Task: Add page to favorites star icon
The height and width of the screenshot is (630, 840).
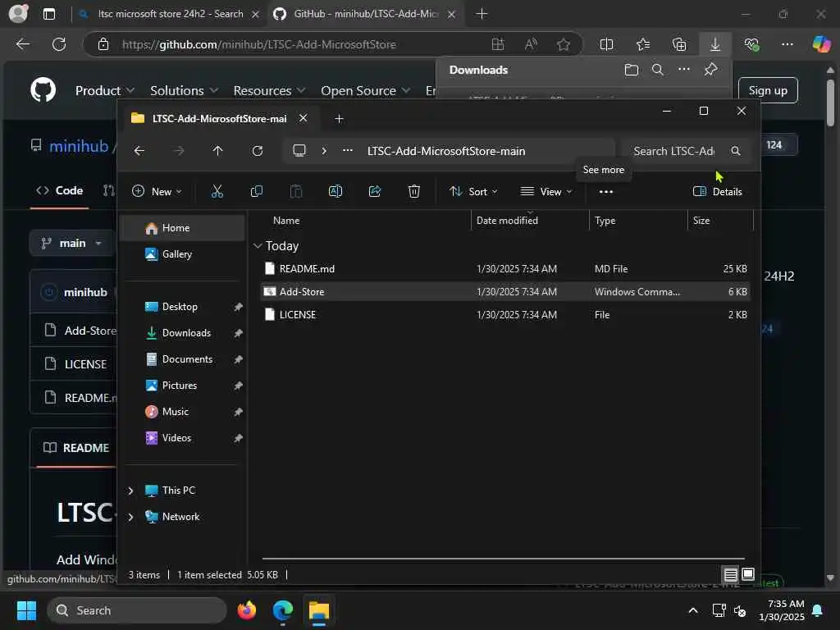Action: click(563, 44)
